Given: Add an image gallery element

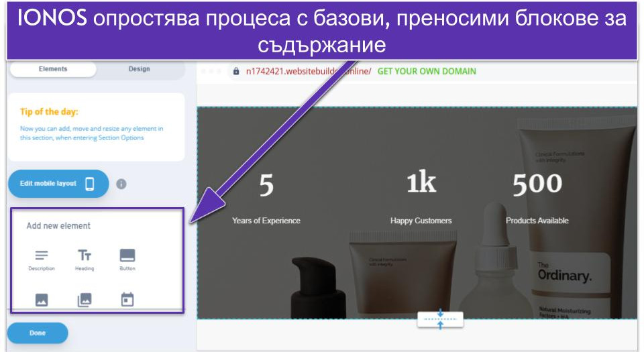Looking at the screenshot, I should pos(85,300).
